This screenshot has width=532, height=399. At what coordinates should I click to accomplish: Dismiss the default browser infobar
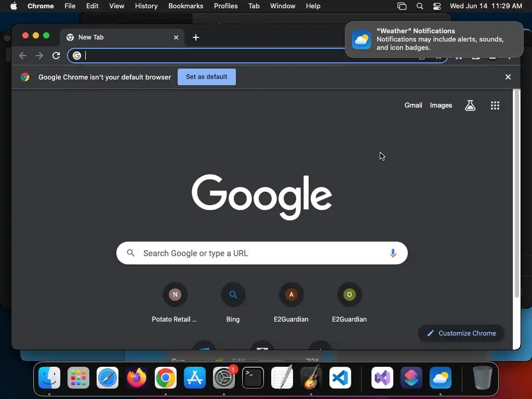(x=508, y=77)
